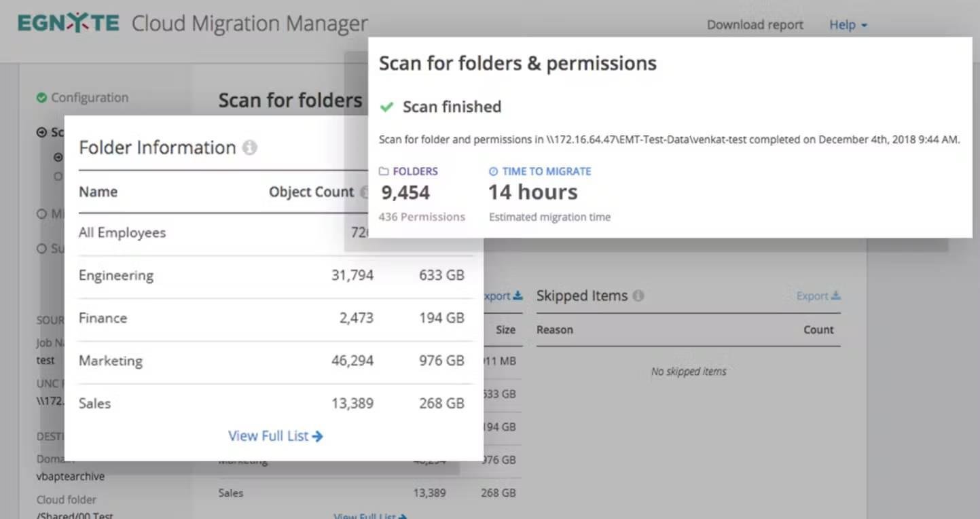Click the Object Count info icon

[364, 192]
